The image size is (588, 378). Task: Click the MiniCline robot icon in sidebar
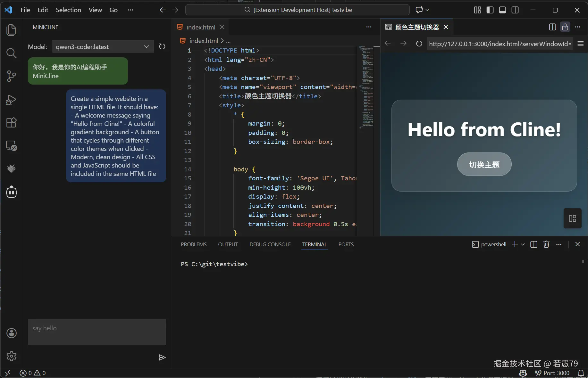12,192
